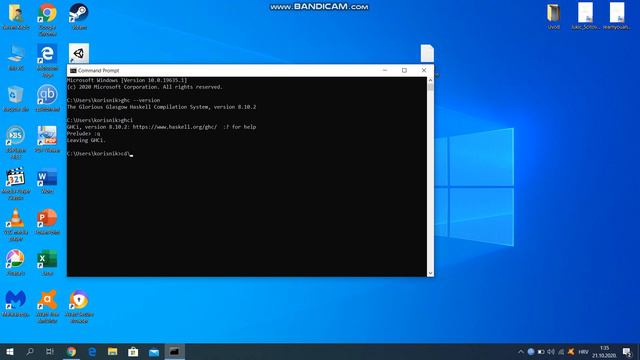Click the 'ghc --version' command line
The width and height of the screenshot is (640, 360).
(113, 100)
